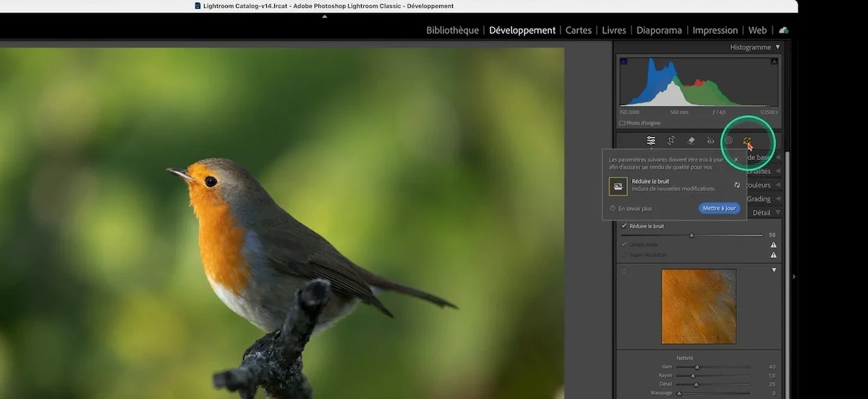
Task: Click the robin photo in the main view
Action: point(282,223)
